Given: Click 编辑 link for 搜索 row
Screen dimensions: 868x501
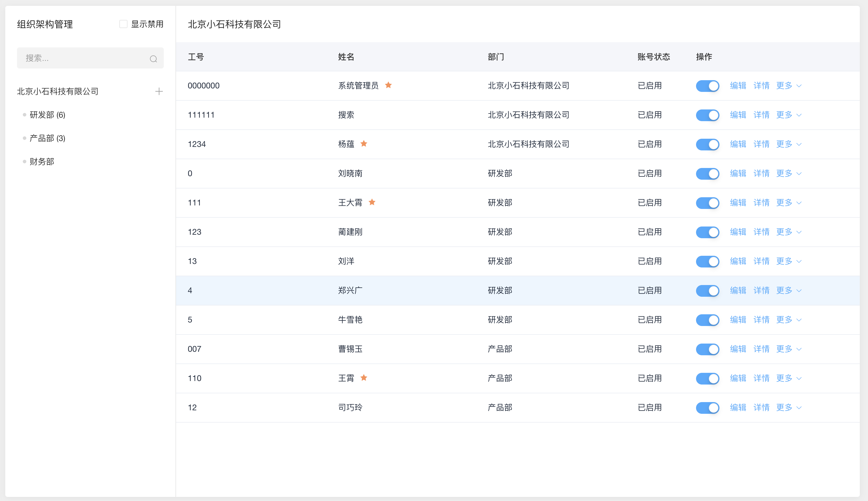Looking at the screenshot, I should click(738, 115).
